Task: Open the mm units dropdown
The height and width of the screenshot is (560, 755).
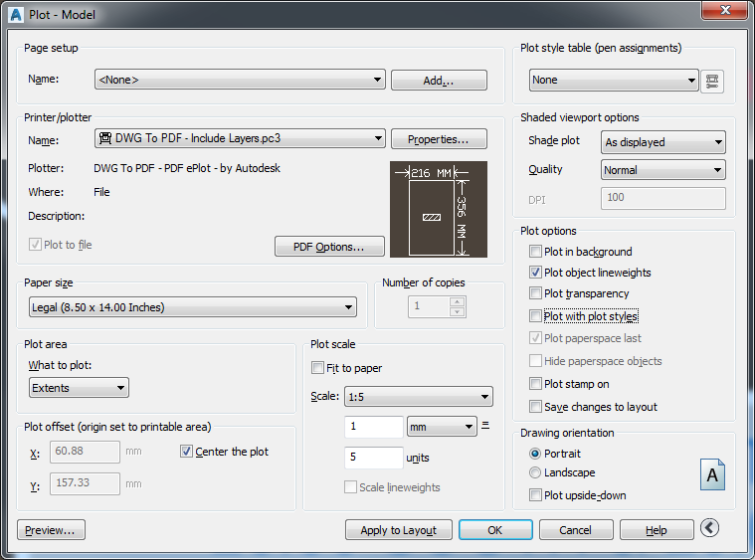Action: (442, 427)
